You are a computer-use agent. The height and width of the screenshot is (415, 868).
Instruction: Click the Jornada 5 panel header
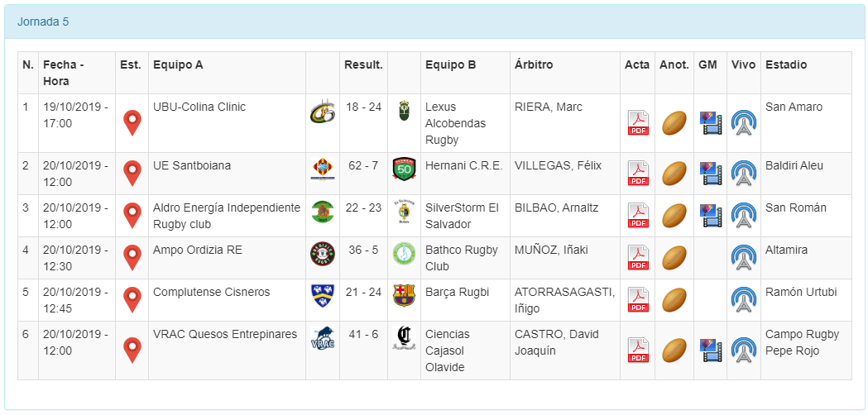[x=434, y=22]
